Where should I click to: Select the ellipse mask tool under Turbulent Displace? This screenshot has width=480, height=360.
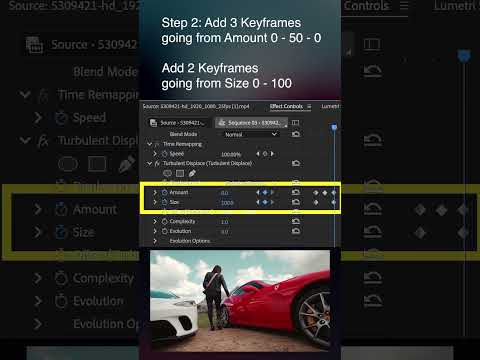167,173
